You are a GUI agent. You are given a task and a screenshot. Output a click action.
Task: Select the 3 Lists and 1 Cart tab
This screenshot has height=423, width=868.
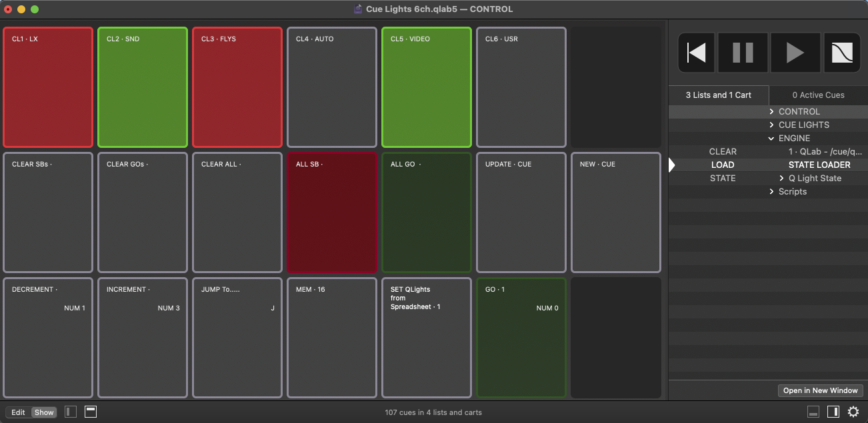(719, 95)
